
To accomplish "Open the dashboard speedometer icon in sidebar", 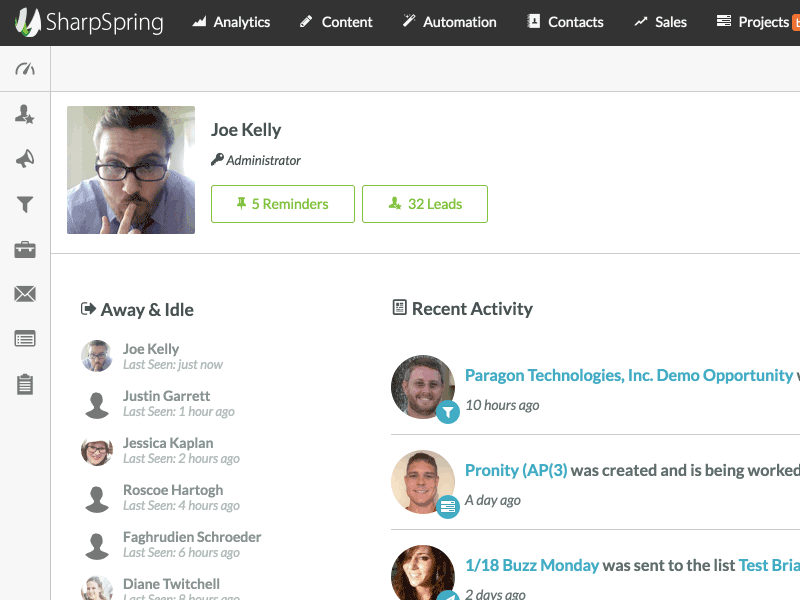I will [25, 68].
